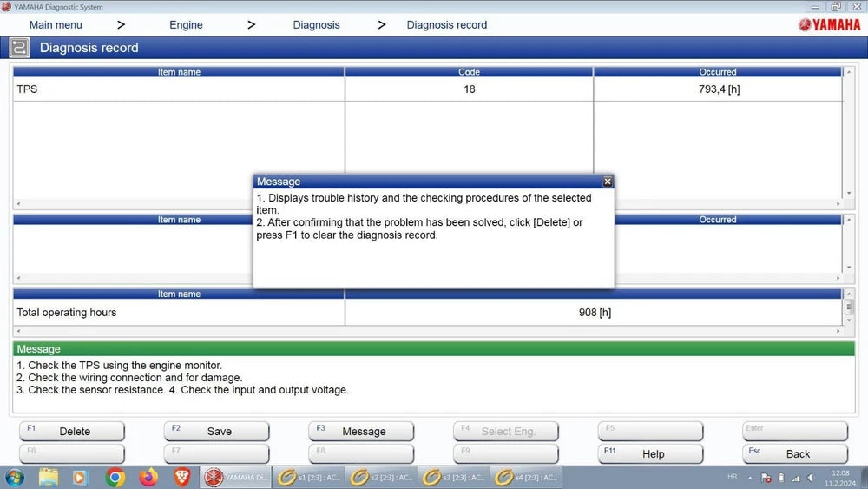Click the top table's vertical scrollbar up arrow
Image resolution: width=868 pixels, height=489 pixels.
point(849,72)
